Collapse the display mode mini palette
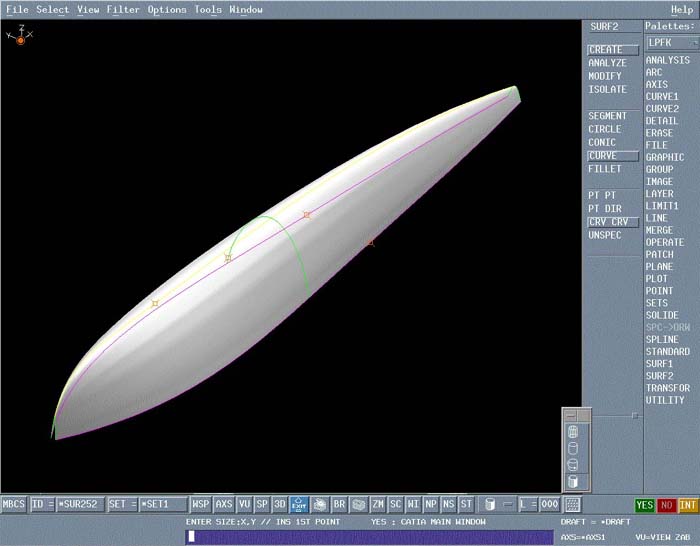The width and height of the screenshot is (700, 546). tap(571, 414)
